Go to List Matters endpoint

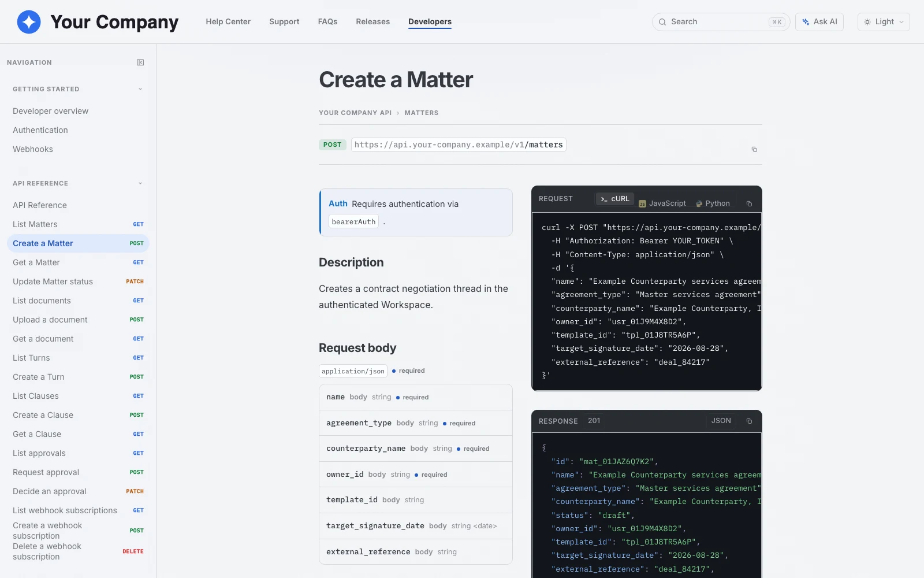point(78,224)
